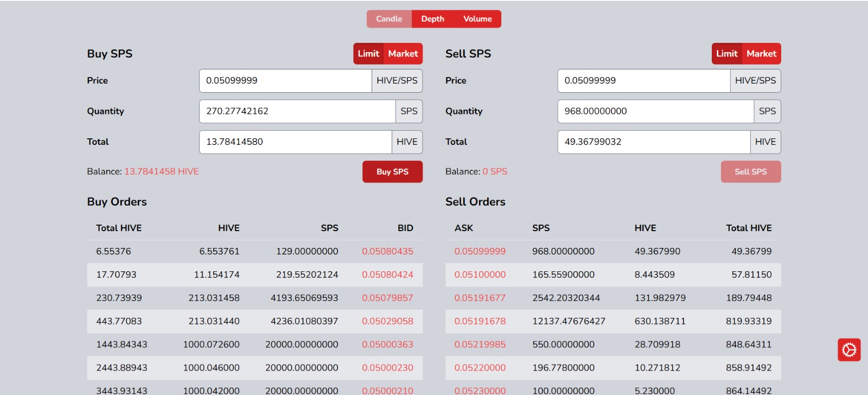Image resolution: width=868 pixels, height=395 pixels.
Task: Click the Sell SPS button
Action: [x=751, y=172]
